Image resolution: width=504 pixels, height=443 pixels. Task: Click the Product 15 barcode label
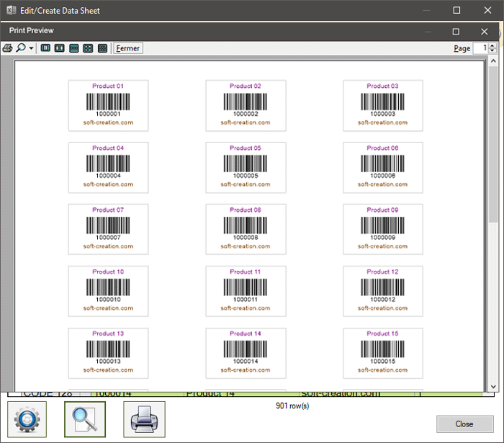(x=383, y=353)
